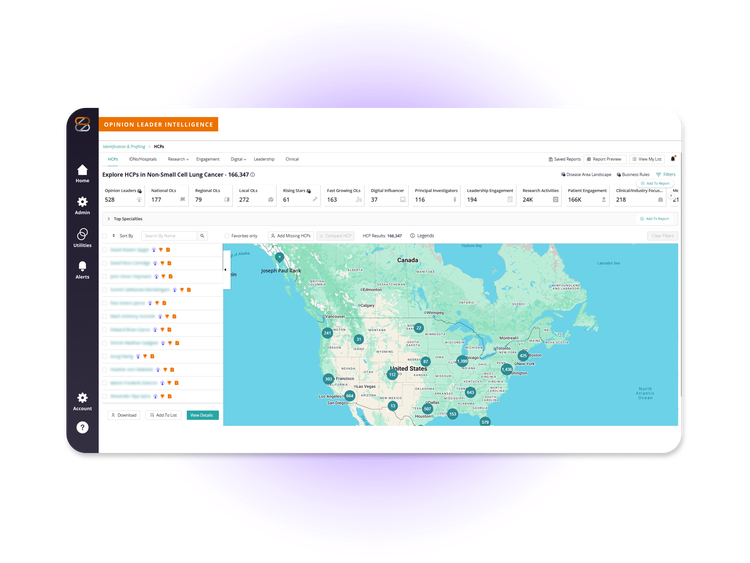750x563 pixels.
Task: Click map cluster marker 87
Action: 426,361
